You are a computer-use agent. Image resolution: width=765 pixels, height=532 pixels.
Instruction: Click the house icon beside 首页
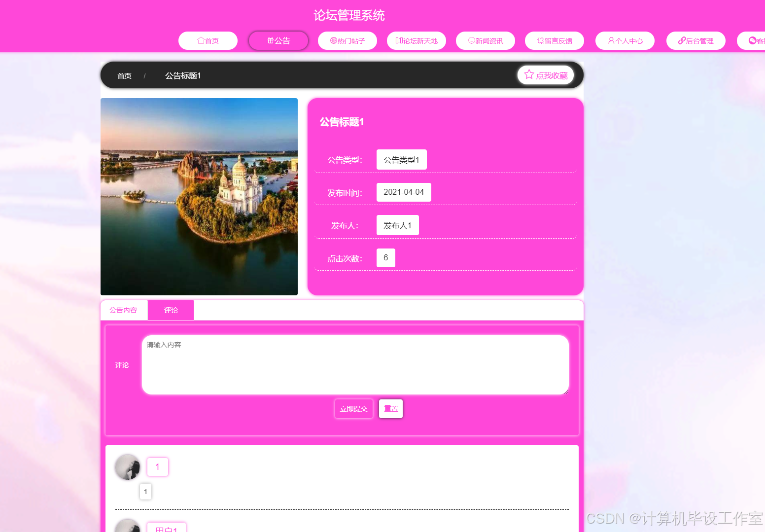coord(201,40)
